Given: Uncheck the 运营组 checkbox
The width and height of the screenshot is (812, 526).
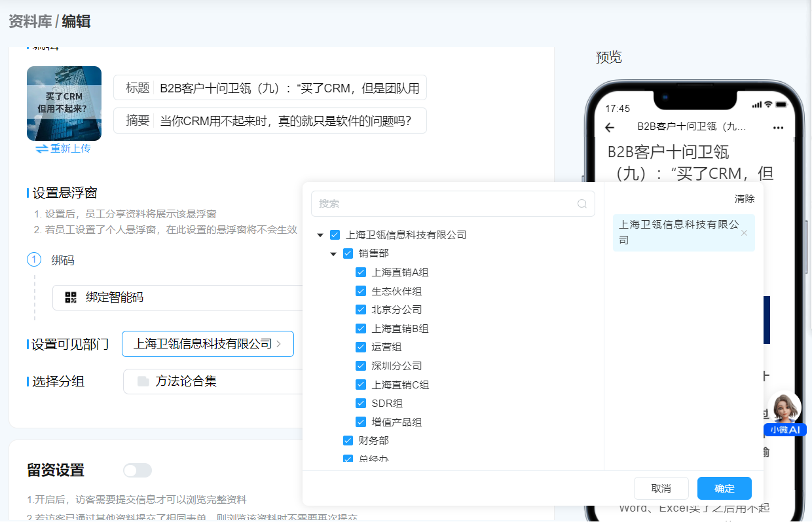Looking at the screenshot, I should pyautogui.click(x=361, y=347).
